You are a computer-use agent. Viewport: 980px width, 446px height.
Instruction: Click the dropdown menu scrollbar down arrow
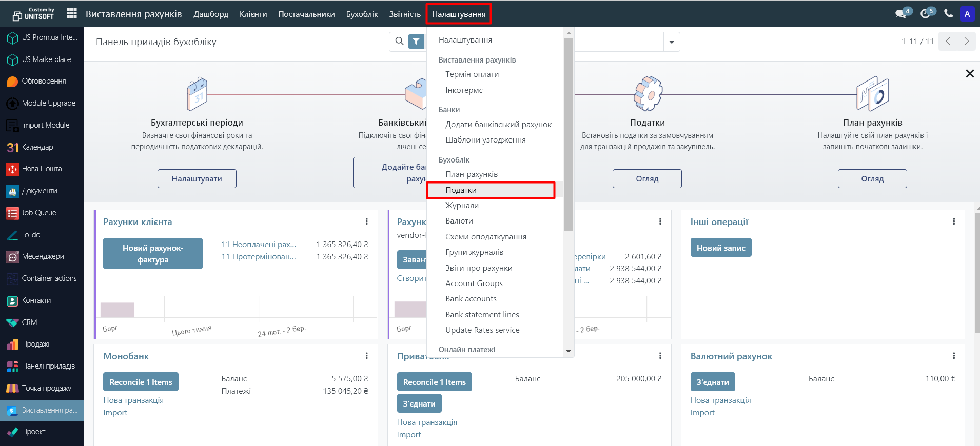pos(569,351)
